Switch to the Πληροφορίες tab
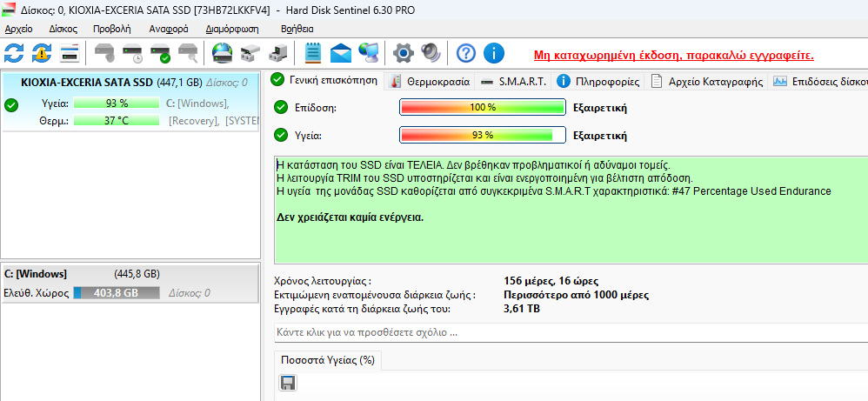The image size is (868, 401). coord(599,82)
